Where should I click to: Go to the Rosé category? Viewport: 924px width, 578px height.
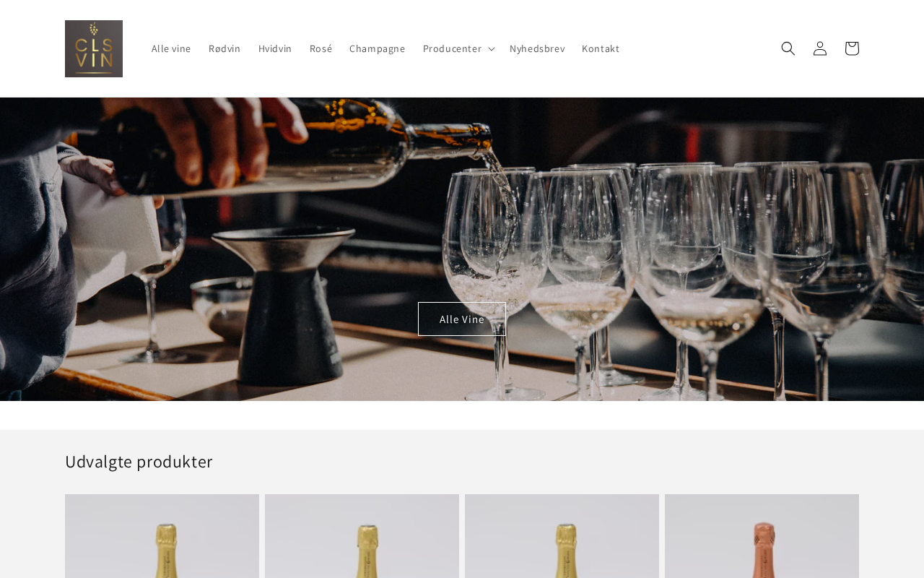point(321,48)
